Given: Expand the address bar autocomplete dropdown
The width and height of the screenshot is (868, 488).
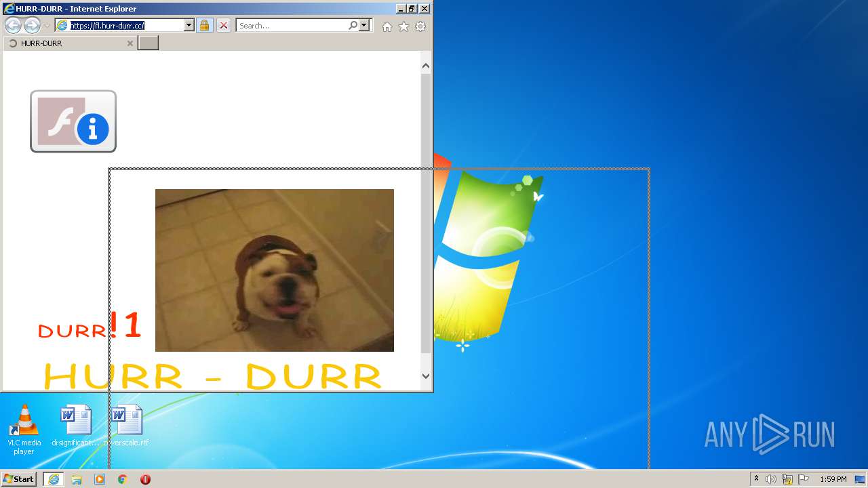Looking at the screenshot, I should [189, 26].
